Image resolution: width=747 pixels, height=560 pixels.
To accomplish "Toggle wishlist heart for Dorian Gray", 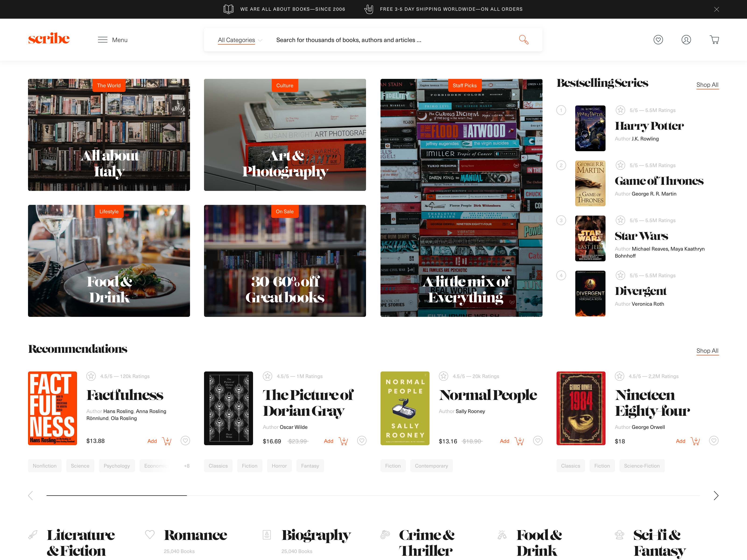I will pos(362,441).
